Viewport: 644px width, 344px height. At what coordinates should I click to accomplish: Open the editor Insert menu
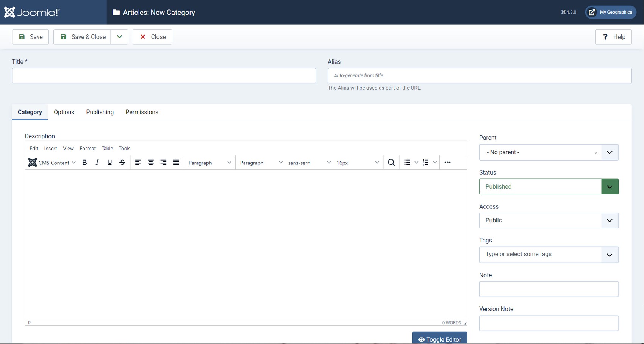pos(50,148)
